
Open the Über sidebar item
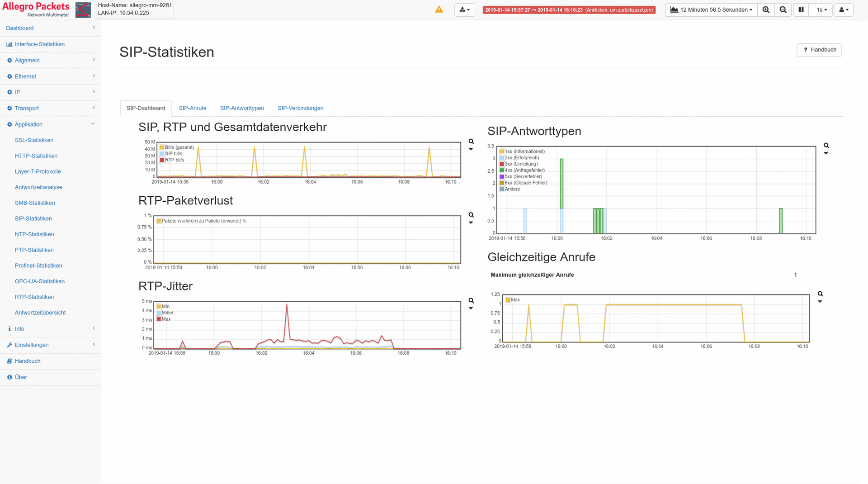click(x=50, y=377)
